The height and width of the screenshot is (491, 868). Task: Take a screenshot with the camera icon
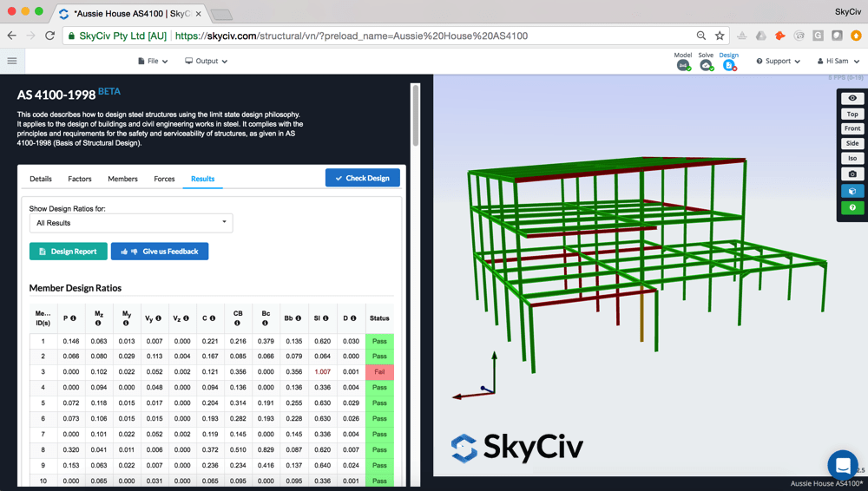[852, 174]
